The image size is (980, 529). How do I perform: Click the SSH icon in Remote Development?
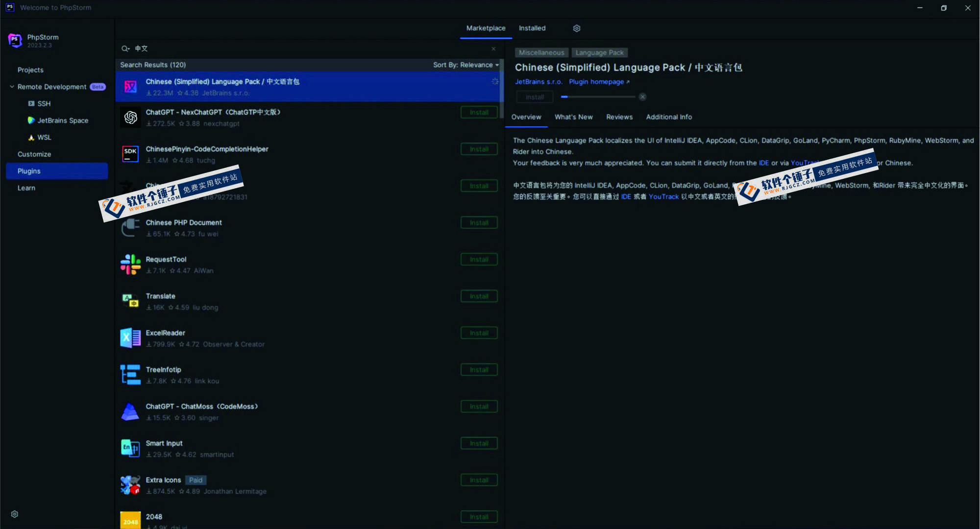31,104
